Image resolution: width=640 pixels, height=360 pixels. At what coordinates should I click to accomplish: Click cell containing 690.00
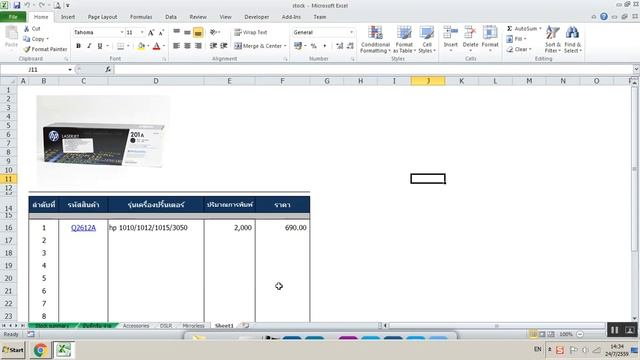[x=282, y=228]
